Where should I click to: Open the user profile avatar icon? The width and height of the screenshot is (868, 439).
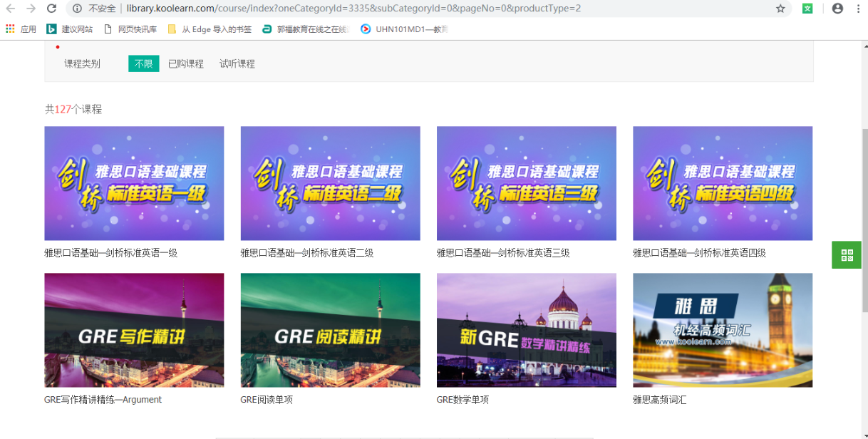point(837,9)
